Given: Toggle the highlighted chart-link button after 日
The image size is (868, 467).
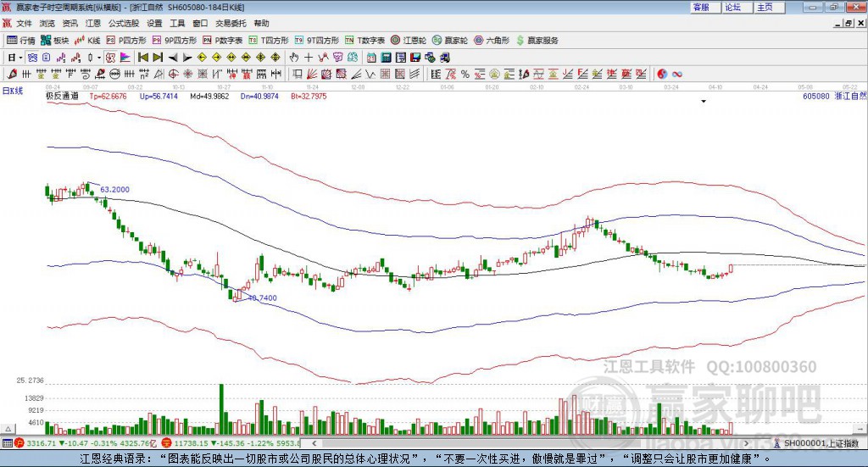Looking at the screenshot, I should tap(33, 58).
